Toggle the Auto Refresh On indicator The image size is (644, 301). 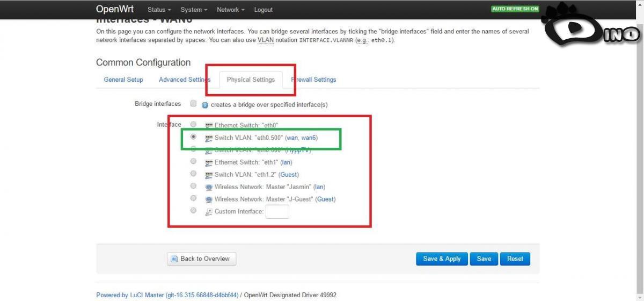pyautogui.click(x=515, y=9)
